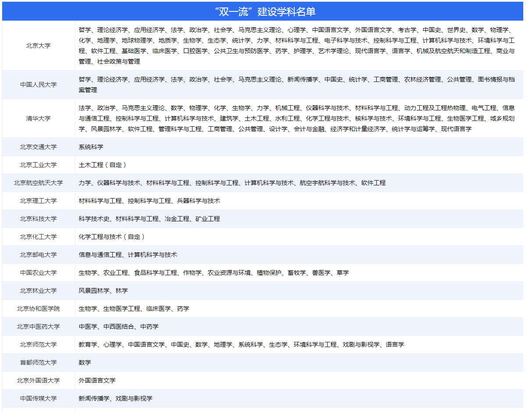Click the 护理学 discipline
This screenshot has height=412, width=532.
click(x=303, y=51)
